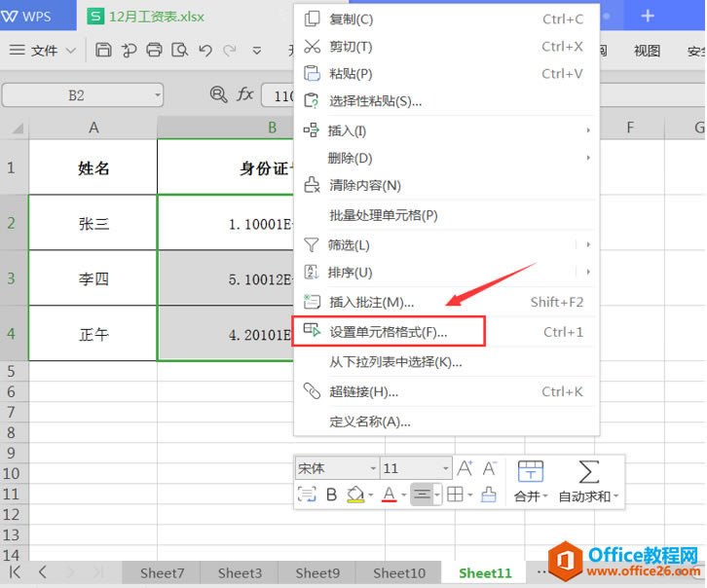Click the 合并 merge cells button
Screen dimensions: 707x588
(531, 481)
